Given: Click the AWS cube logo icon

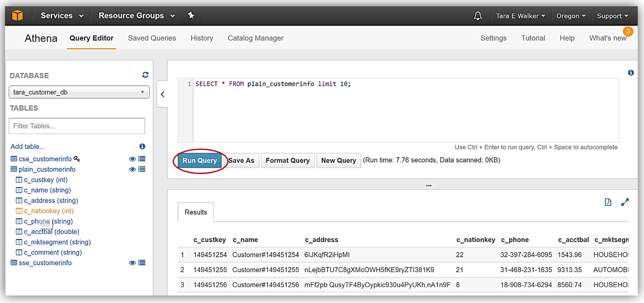Looking at the screenshot, I should click(x=17, y=15).
